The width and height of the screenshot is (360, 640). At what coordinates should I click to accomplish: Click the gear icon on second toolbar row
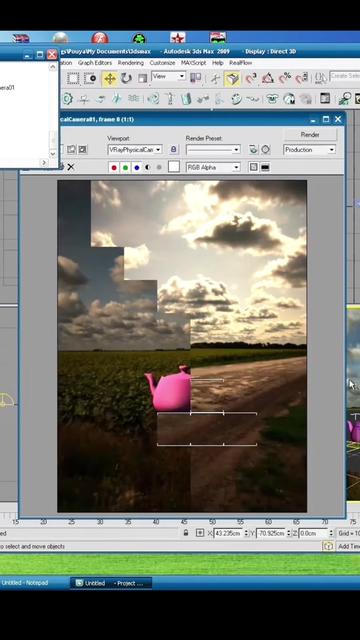coord(67,98)
